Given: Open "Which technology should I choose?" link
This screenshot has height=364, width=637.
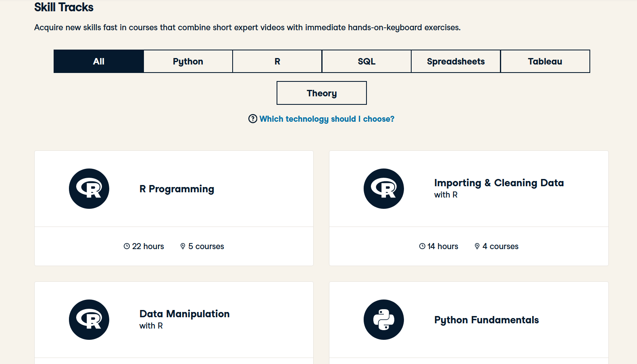Looking at the screenshot, I should click(327, 119).
